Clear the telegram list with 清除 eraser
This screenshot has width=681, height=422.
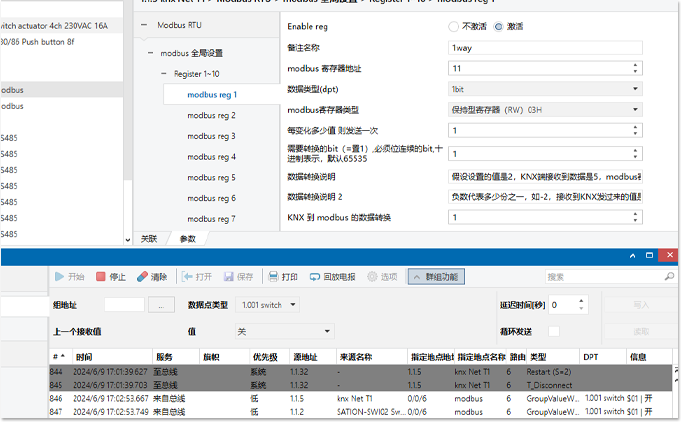[142, 277]
